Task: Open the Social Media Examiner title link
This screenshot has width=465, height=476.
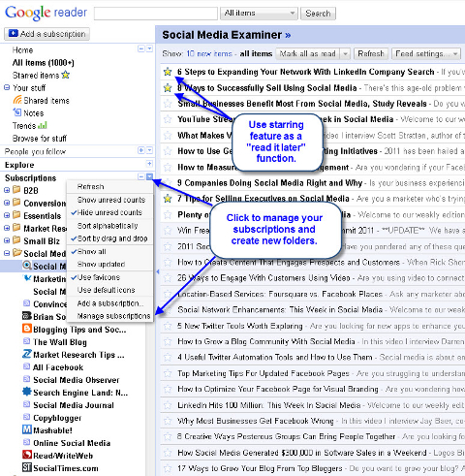Action: tap(227, 35)
